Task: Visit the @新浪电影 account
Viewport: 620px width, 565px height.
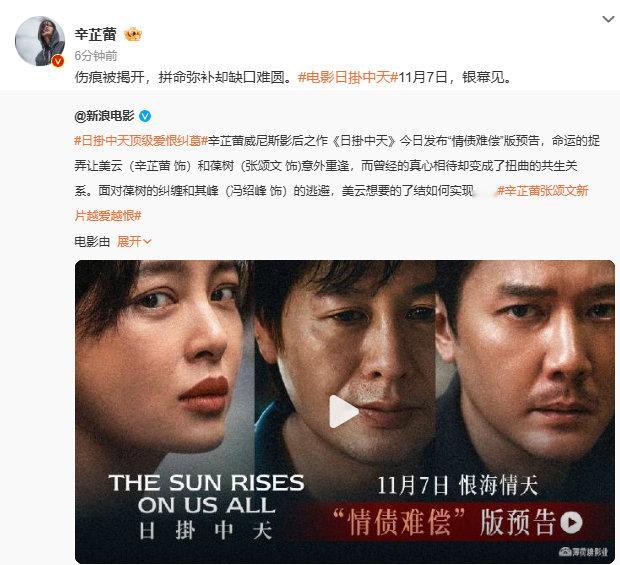Action: coord(104,115)
